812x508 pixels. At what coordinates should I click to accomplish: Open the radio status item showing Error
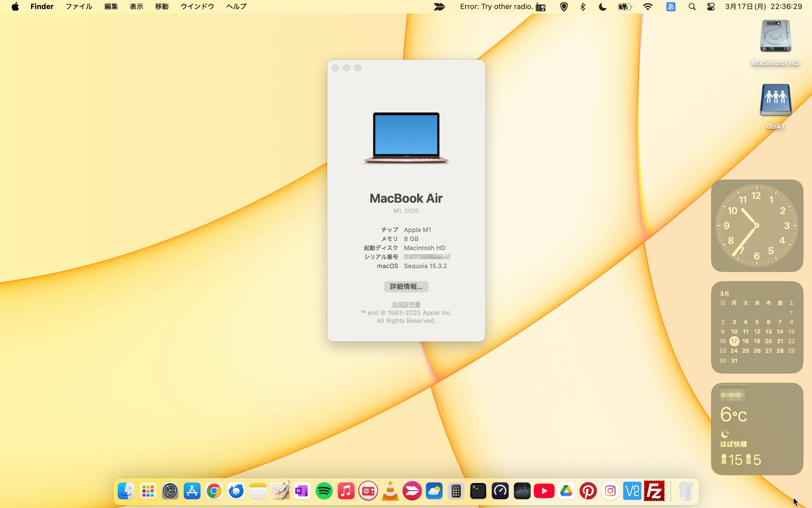502,7
